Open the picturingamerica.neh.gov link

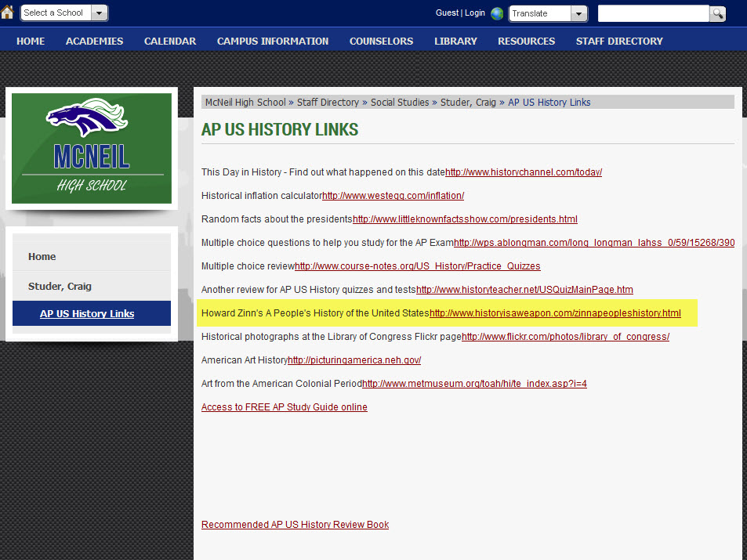coord(354,359)
